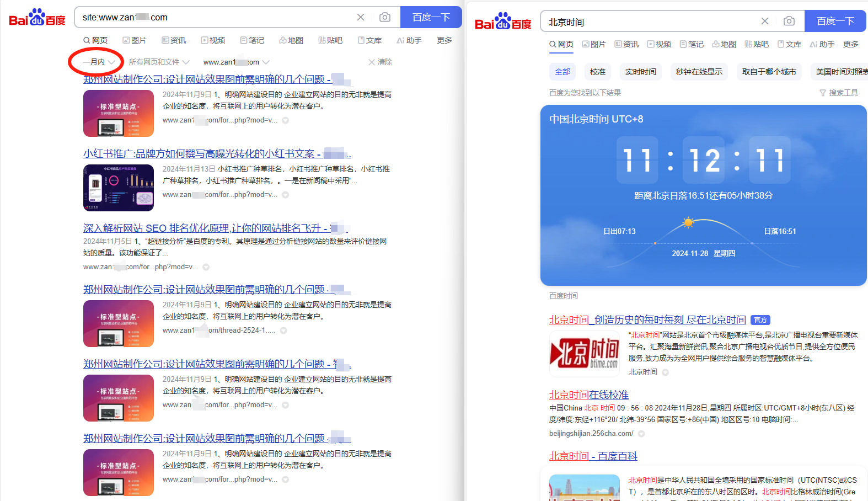Open AI 助手 in right window
This screenshot has height=501, width=868.
point(822,44)
